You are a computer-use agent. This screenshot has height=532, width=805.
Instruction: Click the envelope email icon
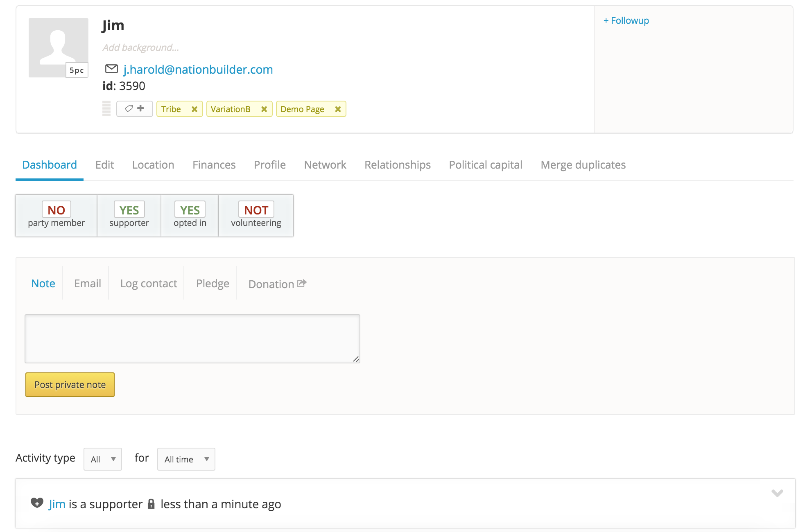111,69
